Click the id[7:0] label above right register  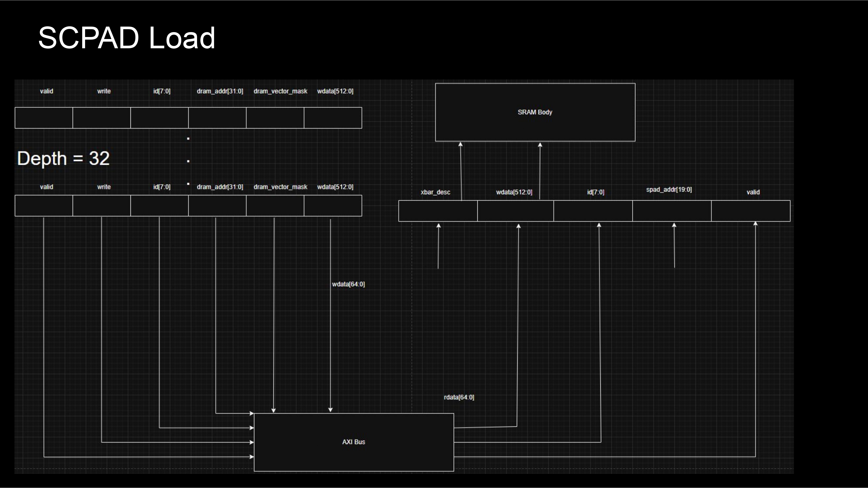[595, 192]
